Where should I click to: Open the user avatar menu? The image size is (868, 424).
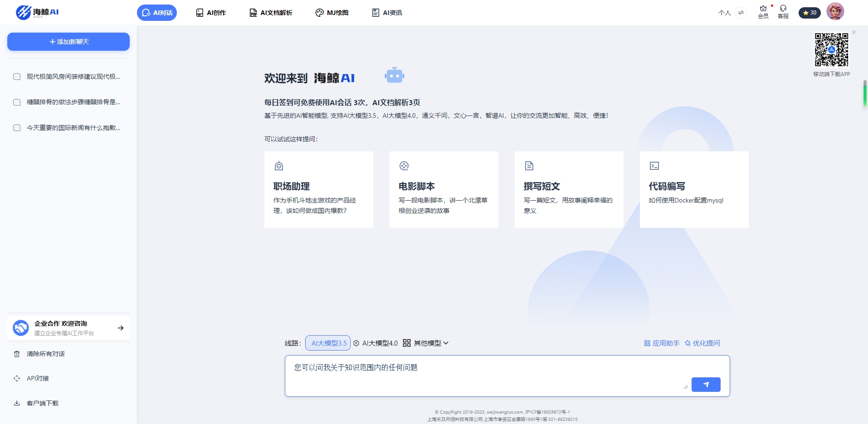tap(835, 11)
